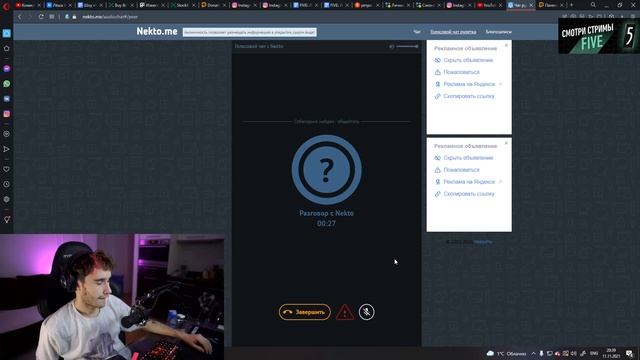Click the ENG language indicator
Image resolution: width=640 pixels, height=360 pixels.
(x=594, y=353)
